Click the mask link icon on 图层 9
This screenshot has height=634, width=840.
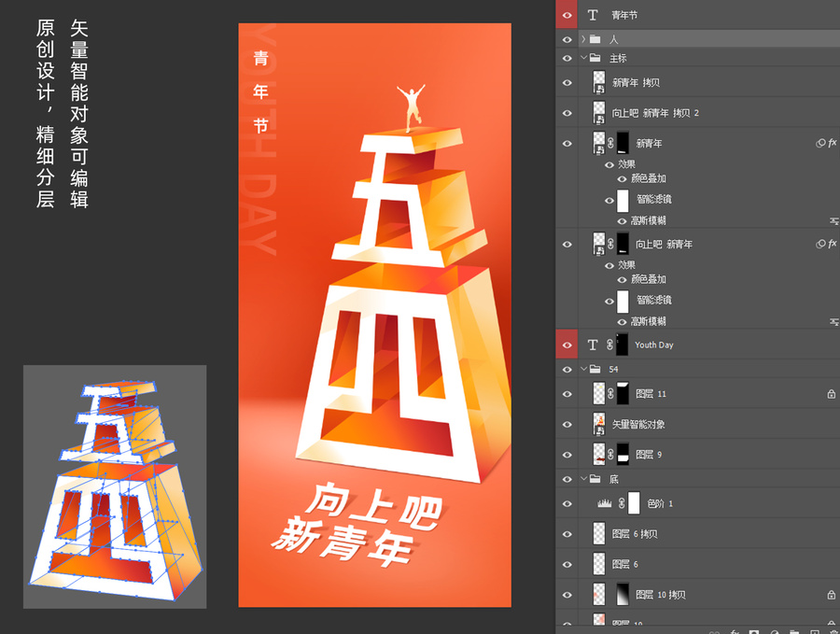click(610, 455)
